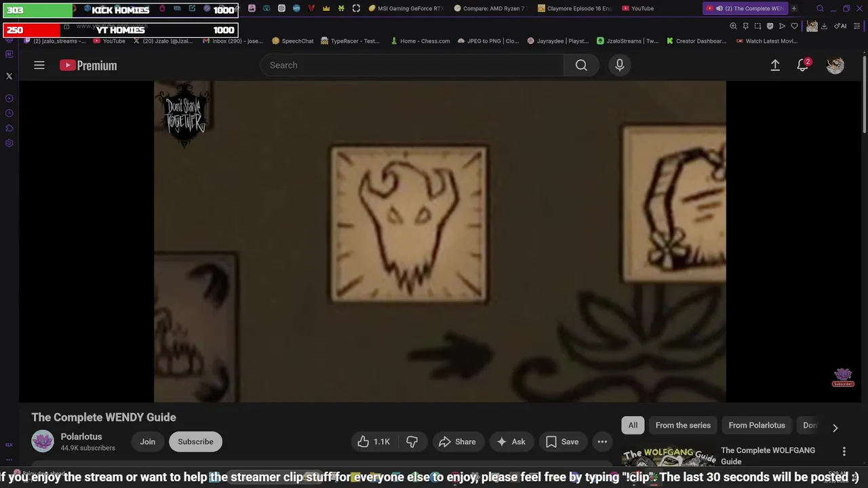This screenshot has width=868, height=488.
Task: Open Creator Dashboard bookmark
Action: (x=696, y=41)
